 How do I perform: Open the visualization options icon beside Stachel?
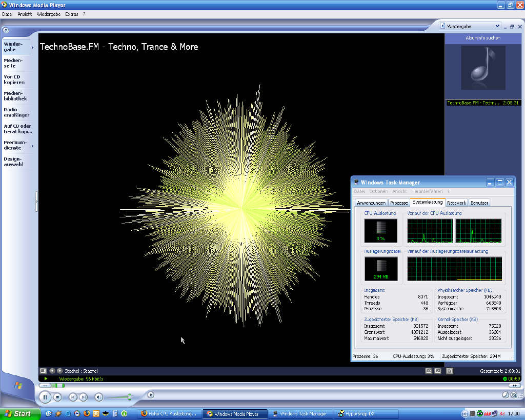click(43, 371)
